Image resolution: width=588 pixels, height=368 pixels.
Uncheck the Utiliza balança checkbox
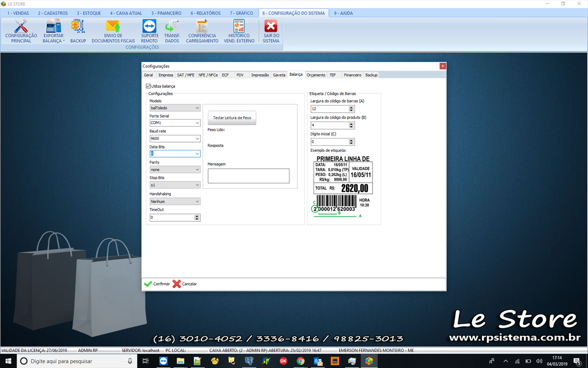point(148,86)
